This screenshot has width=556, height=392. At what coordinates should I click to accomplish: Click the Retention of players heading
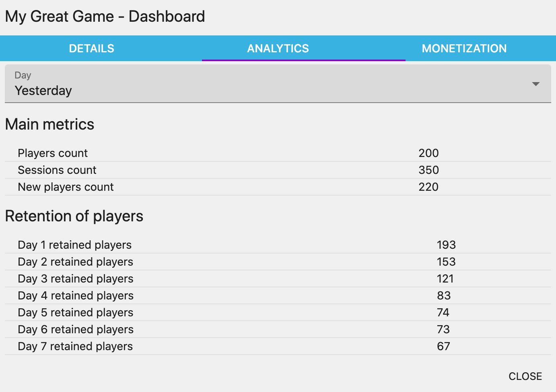[x=74, y=216]
